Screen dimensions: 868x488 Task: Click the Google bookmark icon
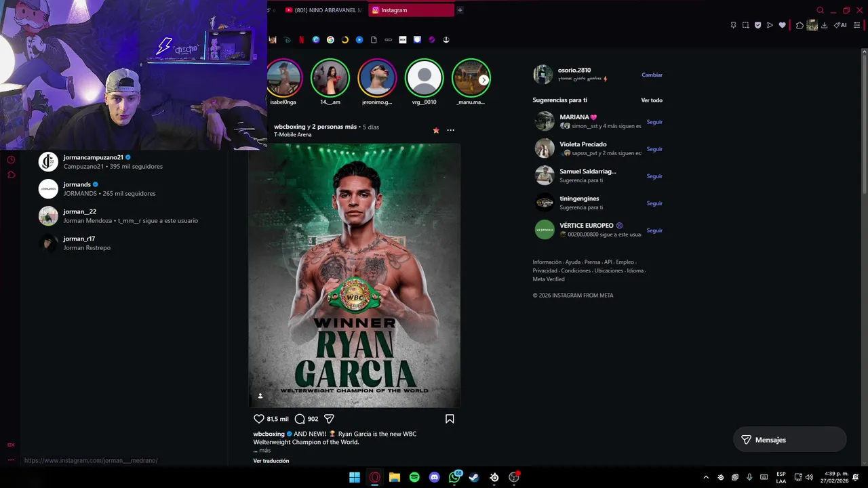[330, 39]
